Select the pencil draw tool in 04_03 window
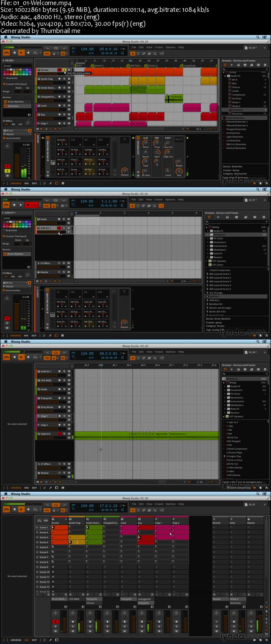Image resolution: width=271 pixels, height=644 pixels. [143, 53]
